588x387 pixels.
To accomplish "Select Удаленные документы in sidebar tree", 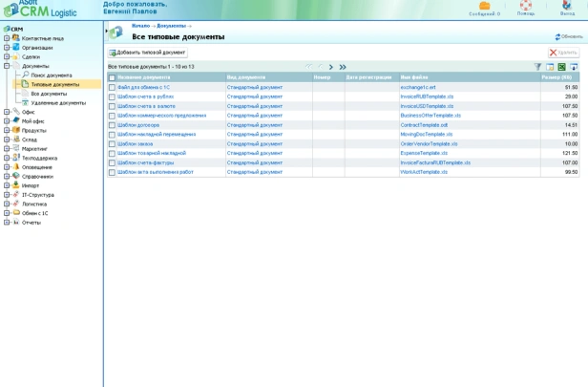I will 58,103.
